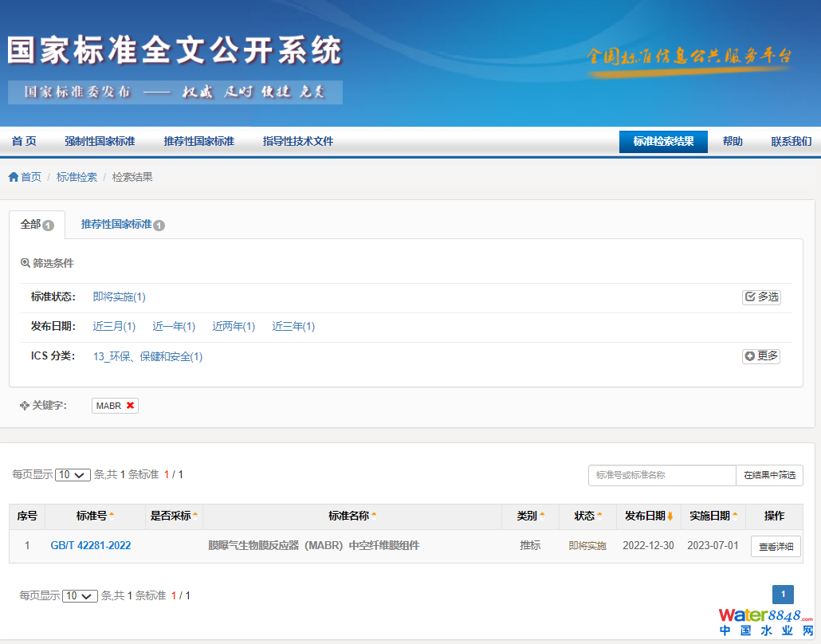Open 强制性国家标准 in navigation bar
This screenshot has width=821, height=644.
point(100,141)
